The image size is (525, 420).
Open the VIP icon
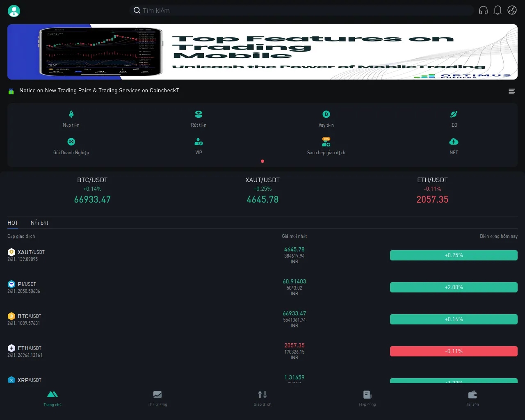coord(199,142)
